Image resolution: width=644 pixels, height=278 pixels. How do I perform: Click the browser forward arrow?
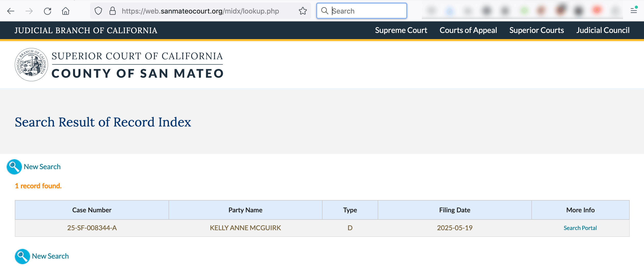[29, 11]
